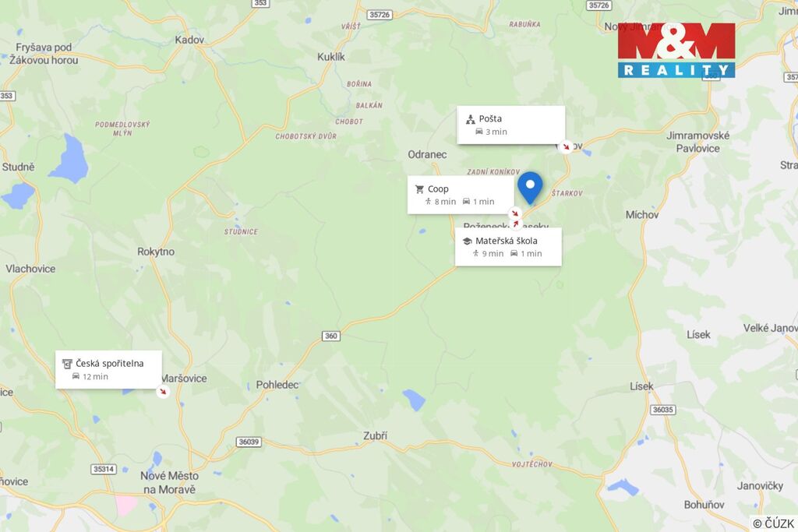Screen dimensions: 798x532
Task: Click the road number 36035 badge
Action: click(662, 410)
